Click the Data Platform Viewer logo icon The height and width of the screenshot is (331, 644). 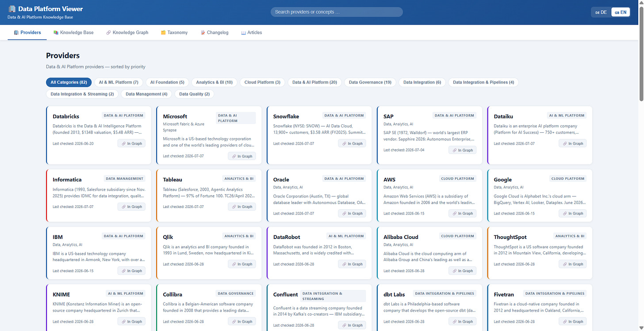tap(12, 9)
